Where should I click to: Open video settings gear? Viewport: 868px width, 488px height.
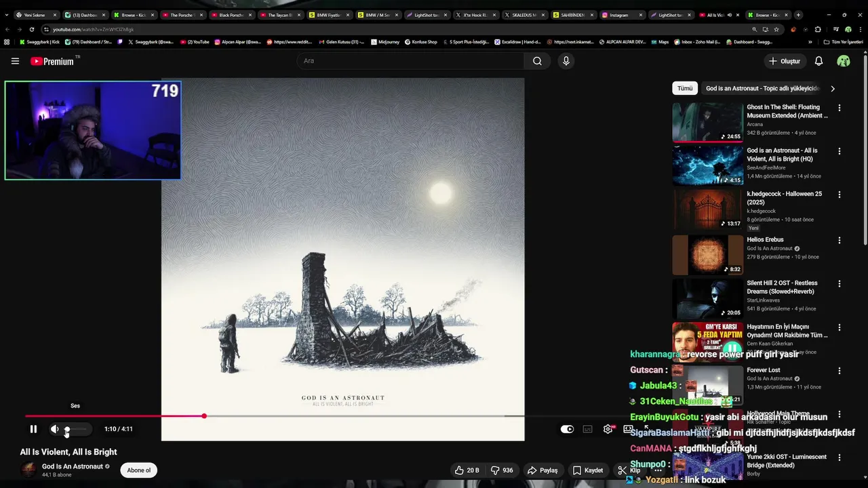[608, 429]
